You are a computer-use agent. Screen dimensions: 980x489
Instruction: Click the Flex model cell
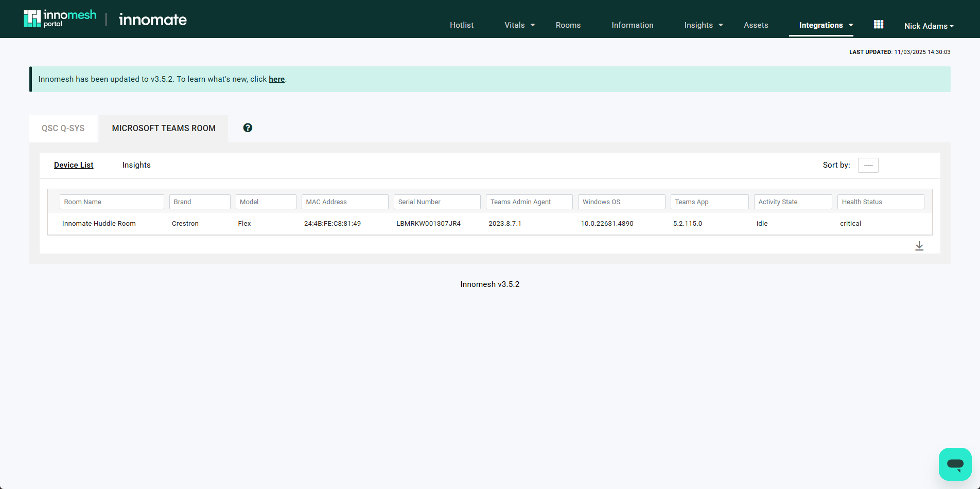[x=244, y=224]
